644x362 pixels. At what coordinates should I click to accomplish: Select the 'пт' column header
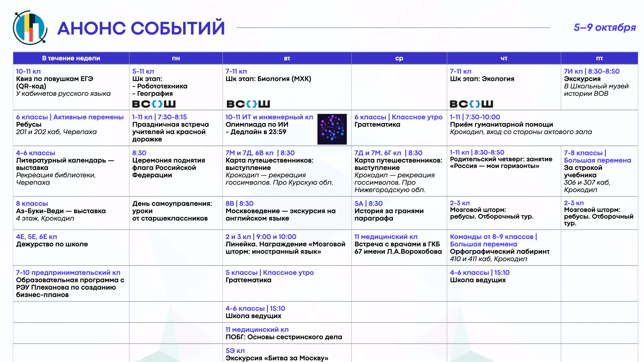click(599, 58)
